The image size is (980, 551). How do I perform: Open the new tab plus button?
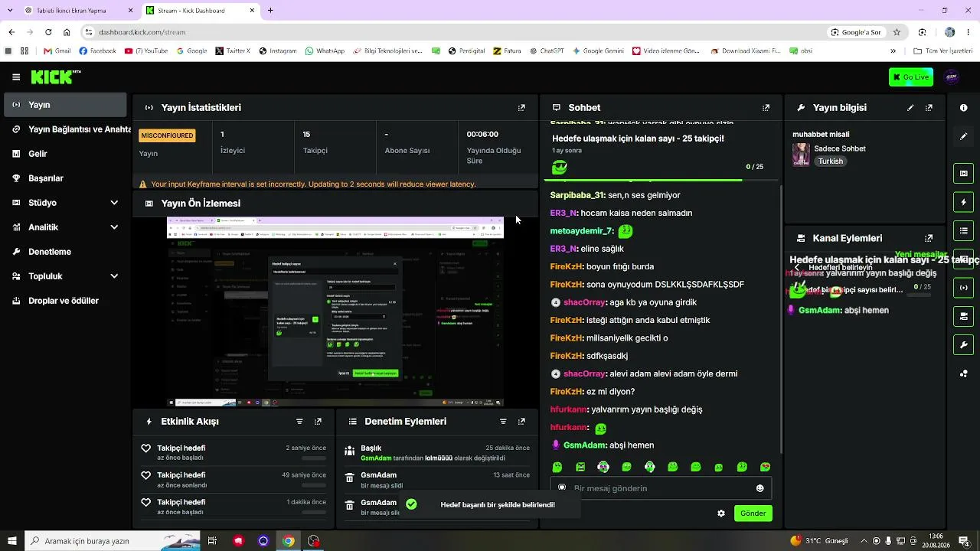270,11
